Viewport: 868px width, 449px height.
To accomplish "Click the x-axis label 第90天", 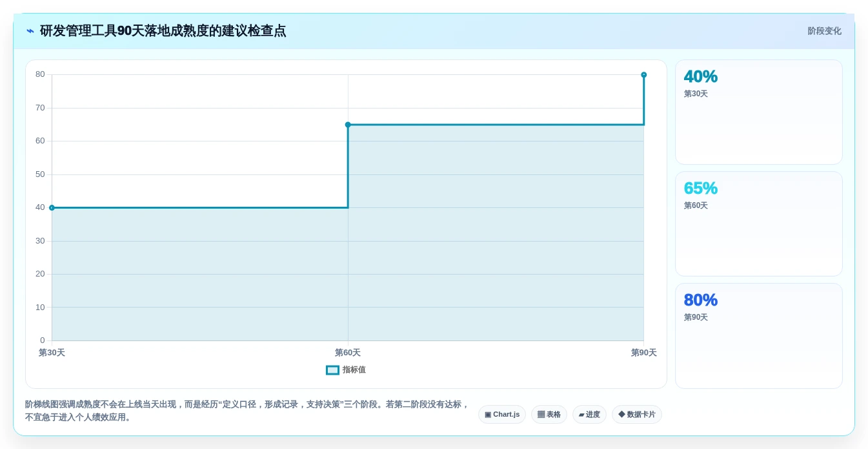I will click(643, 353).
